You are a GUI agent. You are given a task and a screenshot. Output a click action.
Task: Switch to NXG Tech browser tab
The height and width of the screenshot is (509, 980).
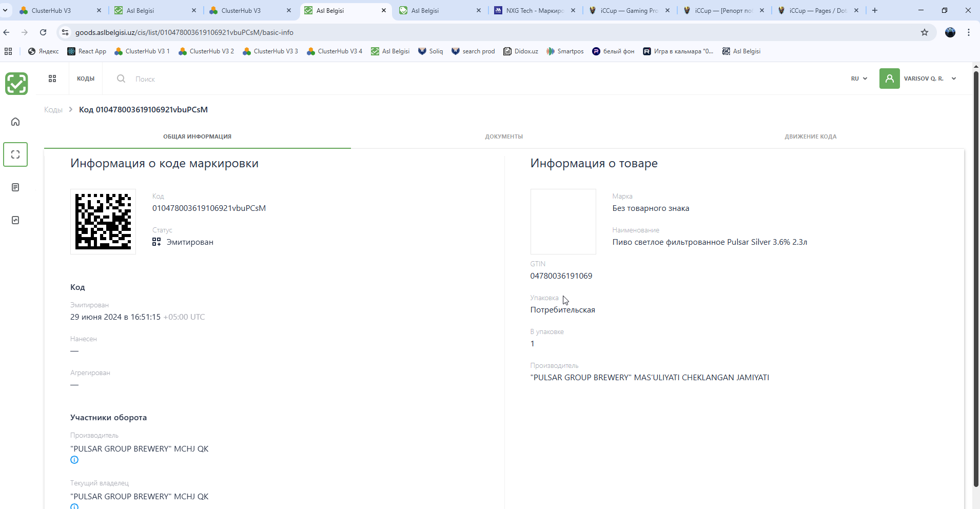click(534, 10)
